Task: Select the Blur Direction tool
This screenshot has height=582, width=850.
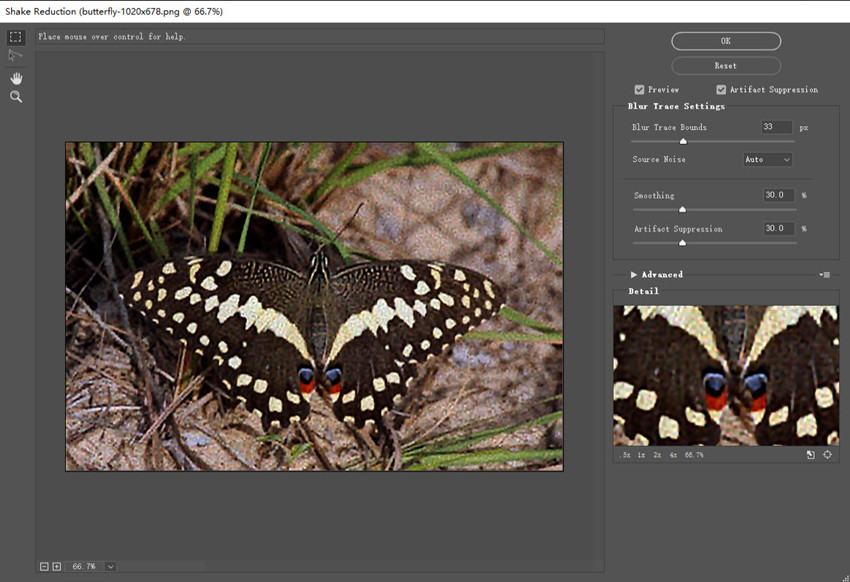Action: [x=14, y=55]
